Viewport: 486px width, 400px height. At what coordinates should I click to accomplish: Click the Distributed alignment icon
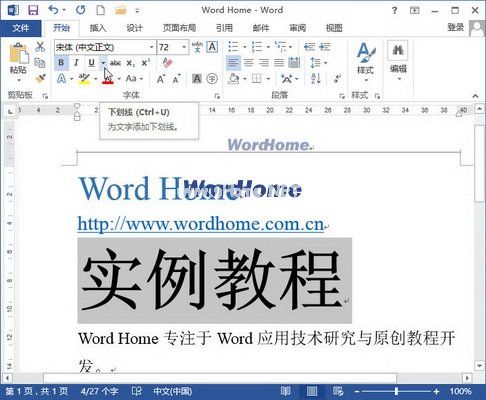click(294, 62)
